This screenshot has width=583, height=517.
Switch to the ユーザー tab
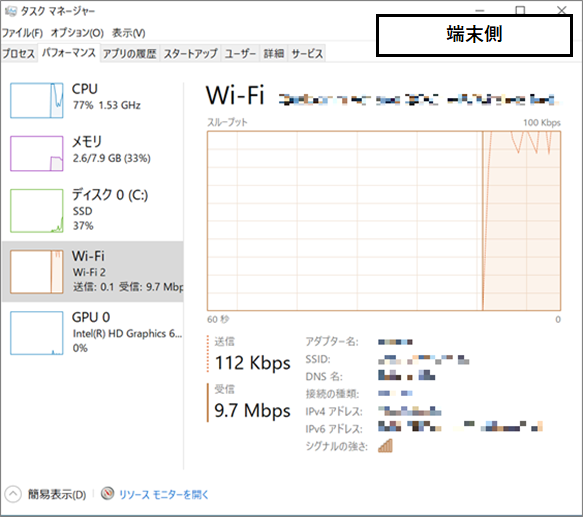pyautogui.click(x=240, y=54)
